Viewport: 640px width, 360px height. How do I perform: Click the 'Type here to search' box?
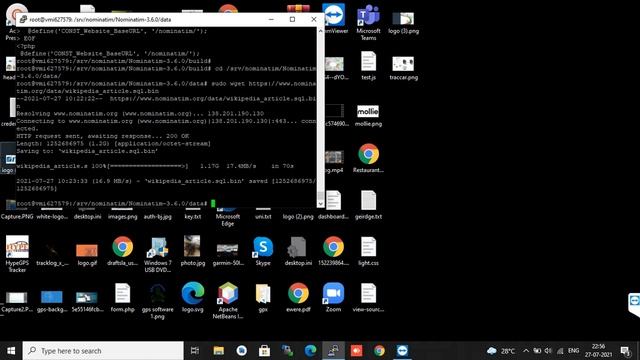pos(103,351)
